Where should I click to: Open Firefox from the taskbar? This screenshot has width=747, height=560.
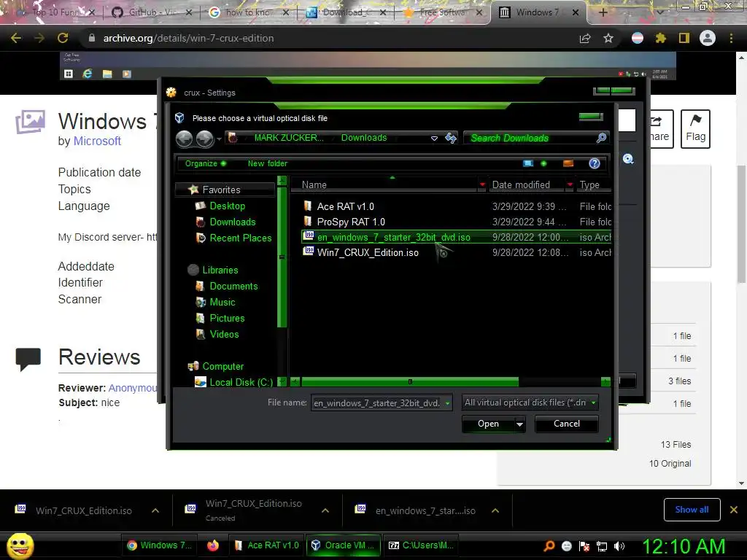point(213,545)
